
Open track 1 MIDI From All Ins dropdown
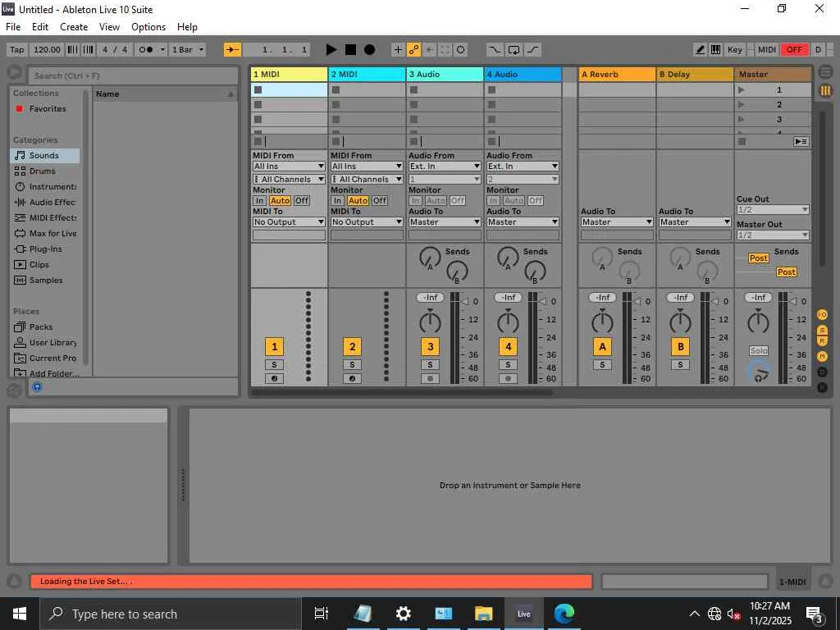point(289,167)
